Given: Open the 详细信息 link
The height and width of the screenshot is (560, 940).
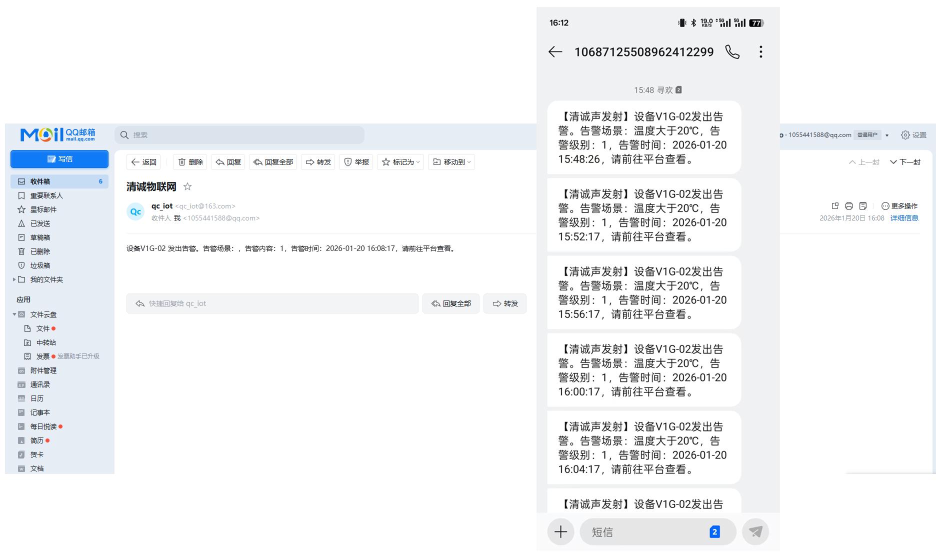Looking at the screenshot, I should [x=904, y=218].
